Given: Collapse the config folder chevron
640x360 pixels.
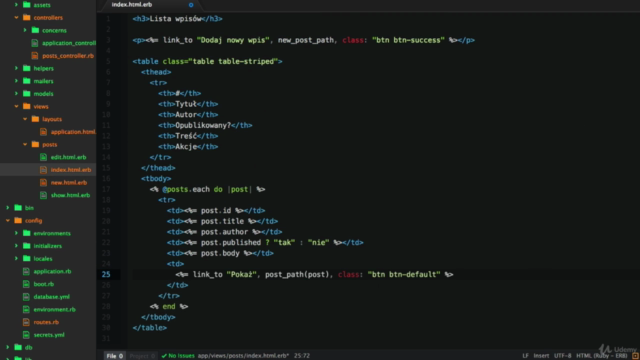Looking at the screenshot, I should pos(8,220).
